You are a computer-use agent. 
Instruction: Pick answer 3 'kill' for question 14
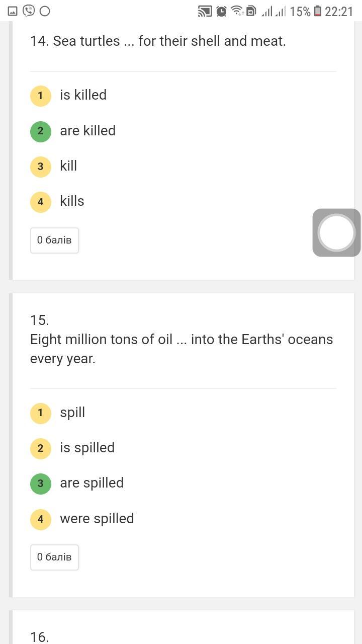coord(41,167)
